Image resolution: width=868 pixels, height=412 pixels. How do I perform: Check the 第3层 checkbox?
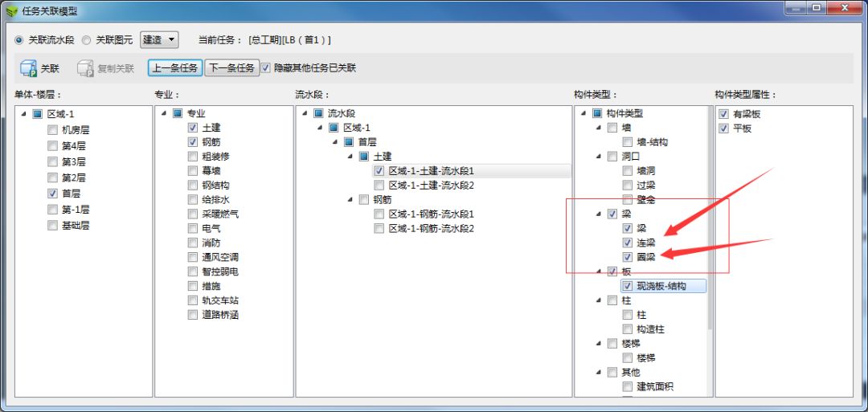coord(52,162)
